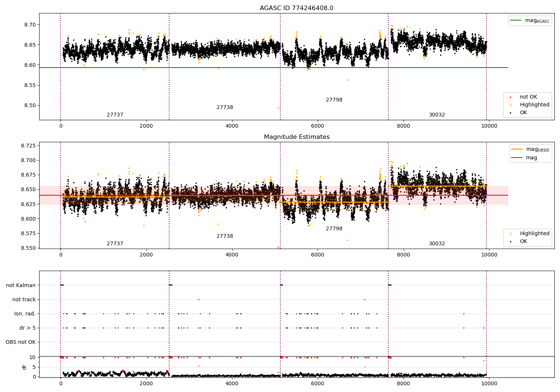This screenshot has width=560, height=392.
Task: Click the 8.725 y-tick label
Action: pos(28,146)
